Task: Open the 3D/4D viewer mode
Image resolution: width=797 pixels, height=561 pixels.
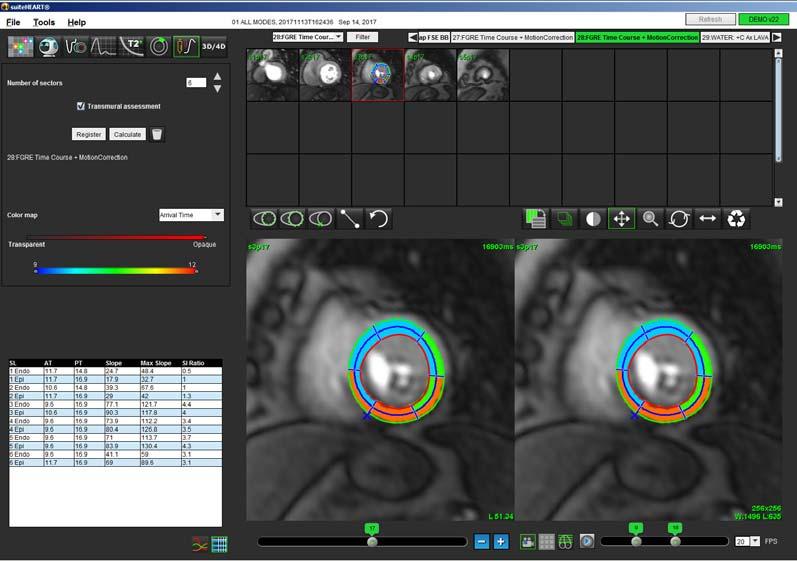Action: pyautogui.click(x=213, y=47)
